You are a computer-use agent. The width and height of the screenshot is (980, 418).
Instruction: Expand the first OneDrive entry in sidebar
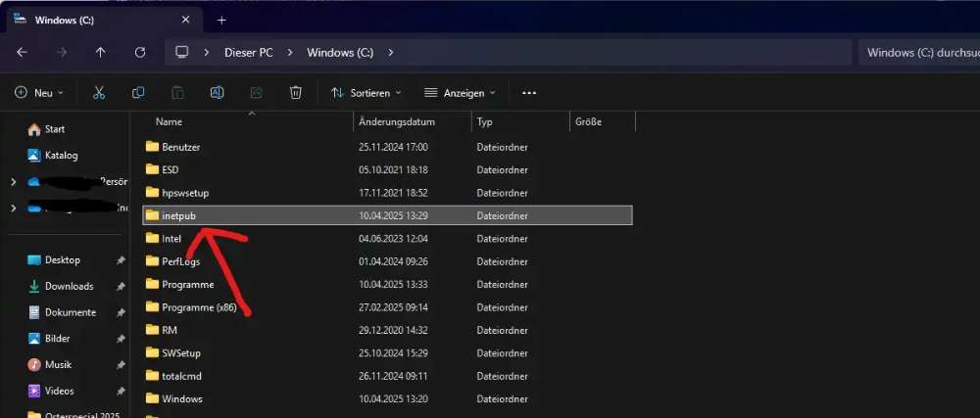coord(13,181)
